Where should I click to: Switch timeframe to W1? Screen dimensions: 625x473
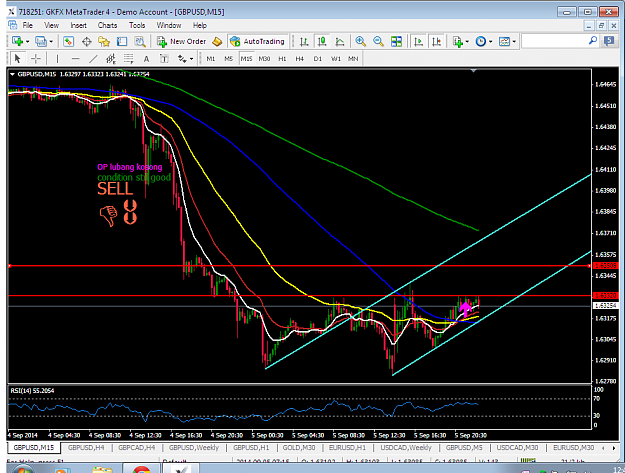coord(336,59)
